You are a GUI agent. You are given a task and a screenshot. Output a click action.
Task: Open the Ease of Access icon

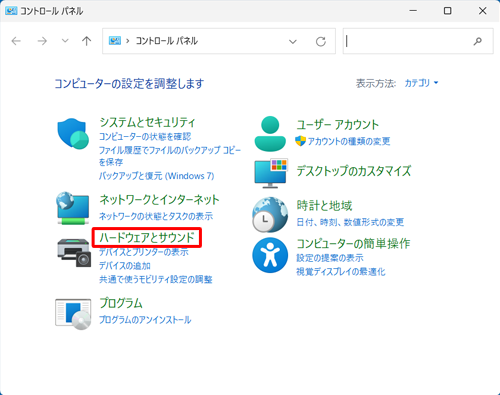270,255
